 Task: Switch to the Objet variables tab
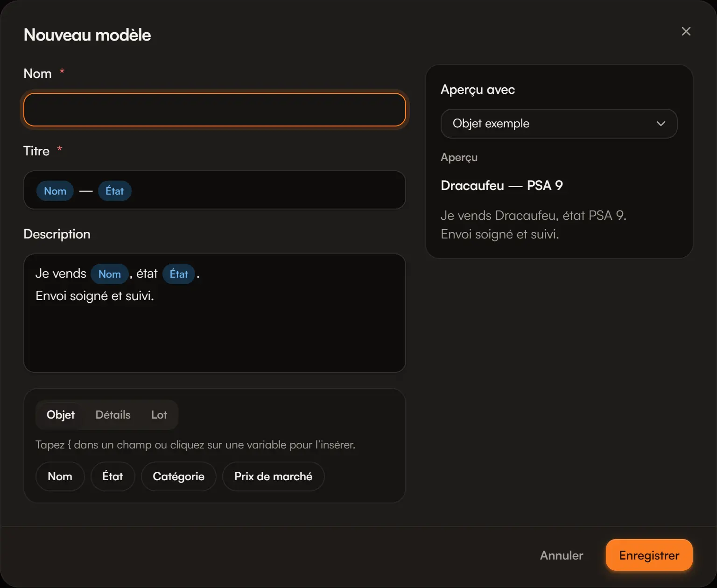click(61, 415)
